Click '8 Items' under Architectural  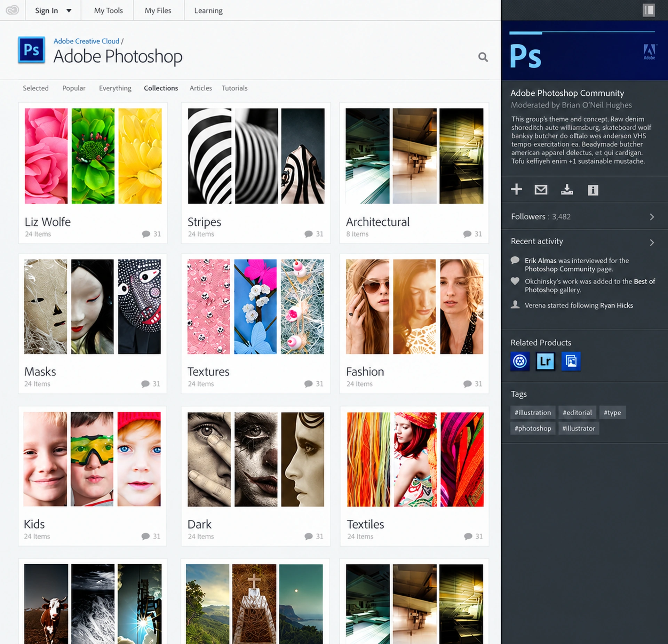pos(357,234)
